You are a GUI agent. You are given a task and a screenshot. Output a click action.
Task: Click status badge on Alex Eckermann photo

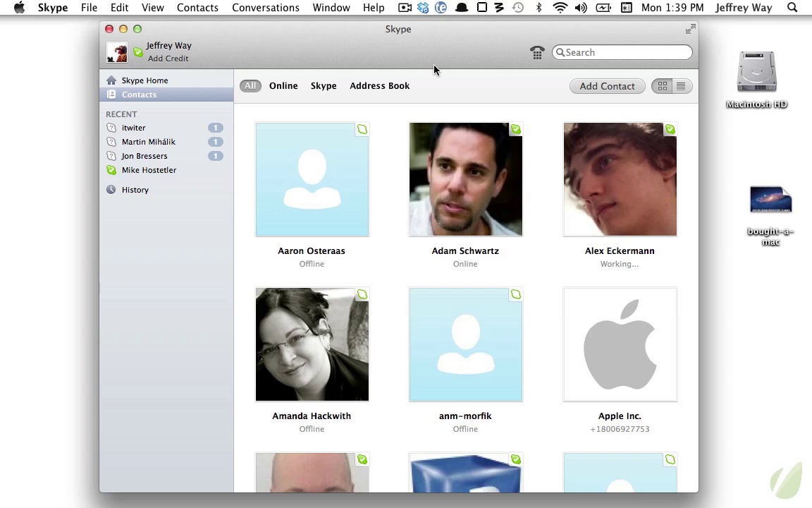670,129
